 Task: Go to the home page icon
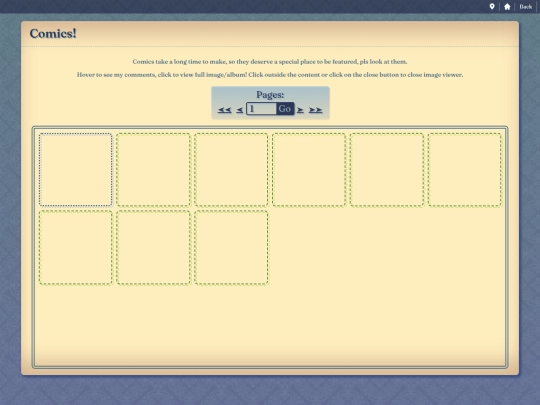click(x=507, y=7)
